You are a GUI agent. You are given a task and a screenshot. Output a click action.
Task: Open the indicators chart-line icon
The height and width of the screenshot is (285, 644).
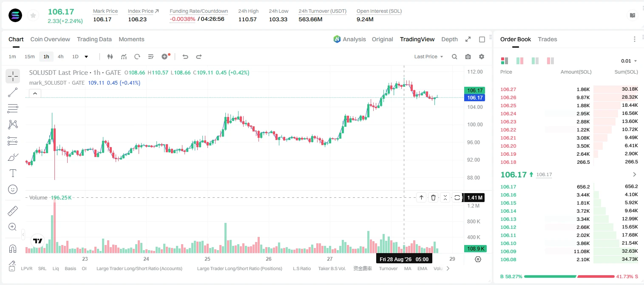(x=124, y=57)
